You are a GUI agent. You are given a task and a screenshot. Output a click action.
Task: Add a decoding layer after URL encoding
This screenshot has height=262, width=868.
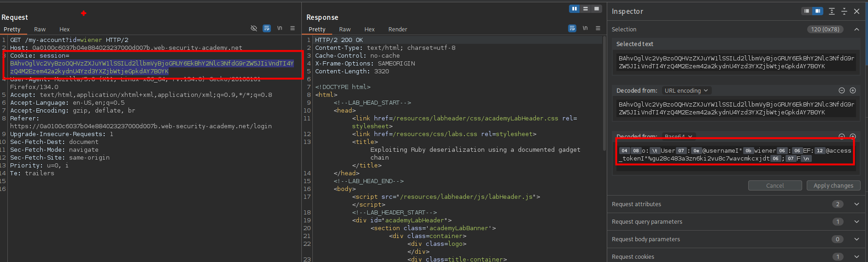click(x=853, y=90)
